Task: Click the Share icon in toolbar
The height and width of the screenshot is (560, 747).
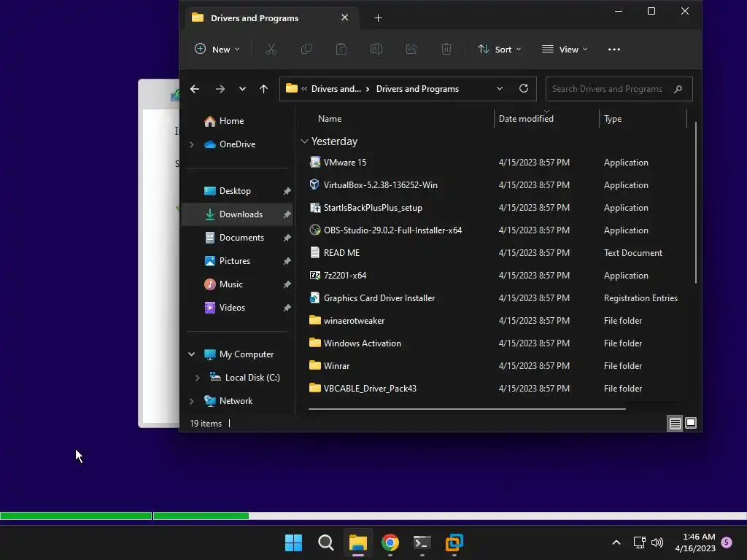Action: [411, 49]
